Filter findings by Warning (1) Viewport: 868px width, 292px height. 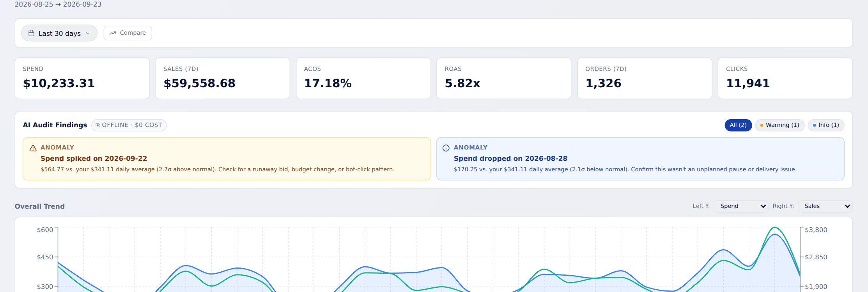pyautogui.click(x=780, y=125)
